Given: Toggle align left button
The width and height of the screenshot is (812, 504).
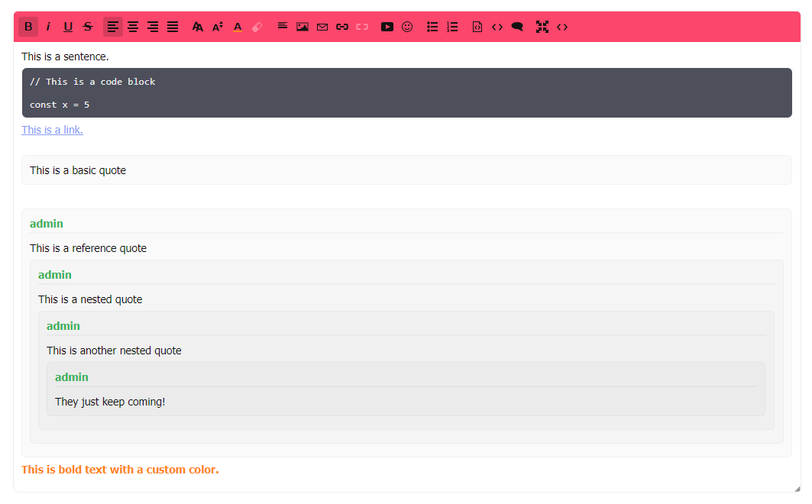Looking at the screenshot, I should [113, 27].
